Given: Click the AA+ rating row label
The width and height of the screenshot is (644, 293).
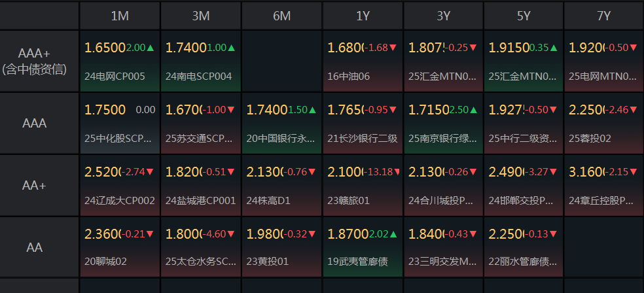Looking at the screenshot, I should pyautogui.click(x=39, y=186).
